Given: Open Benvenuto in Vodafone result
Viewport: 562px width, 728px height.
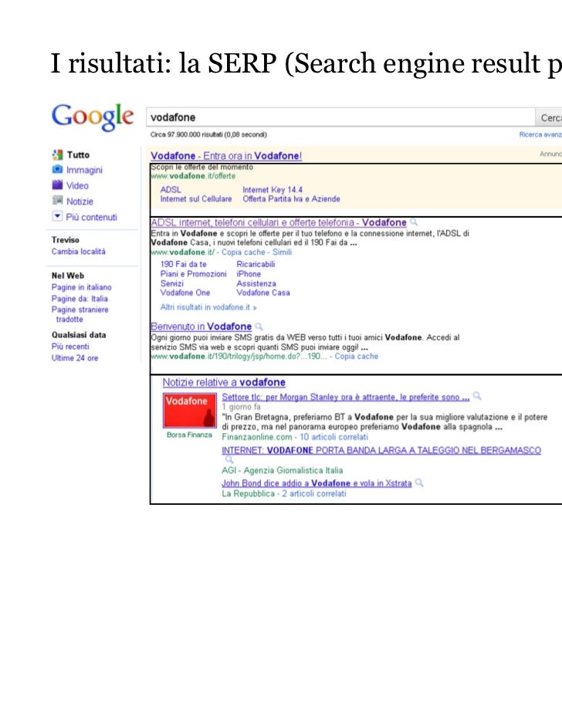Looking at the screenshot, I should click(x=201, y=327).
